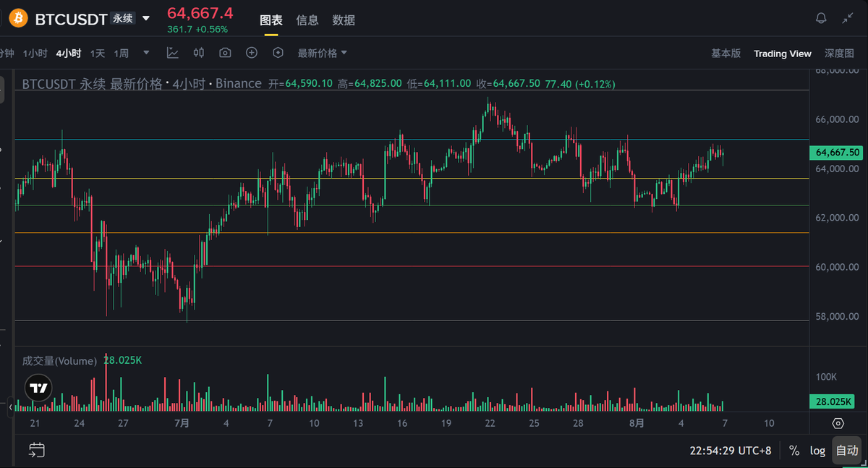Screen dimensions: 868x468
Task: Set the interval to 1天
Action: point(98,54)
